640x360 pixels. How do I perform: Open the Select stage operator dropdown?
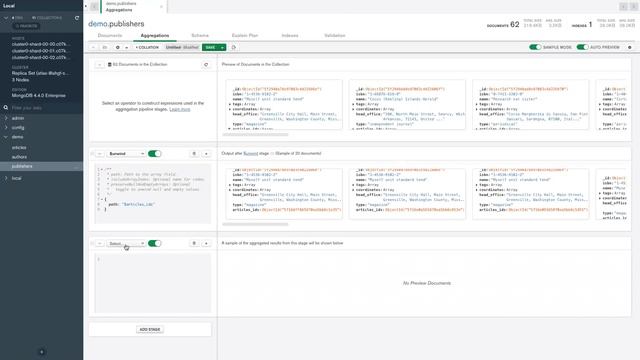coord(126,244)
